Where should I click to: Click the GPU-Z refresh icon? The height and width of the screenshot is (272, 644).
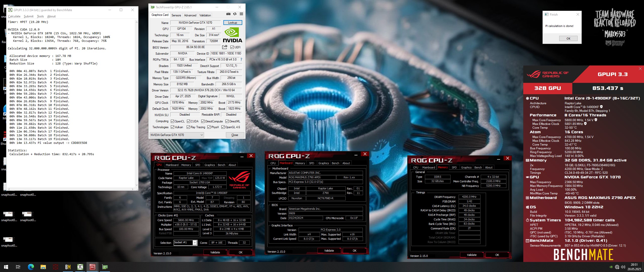[235, 14]
